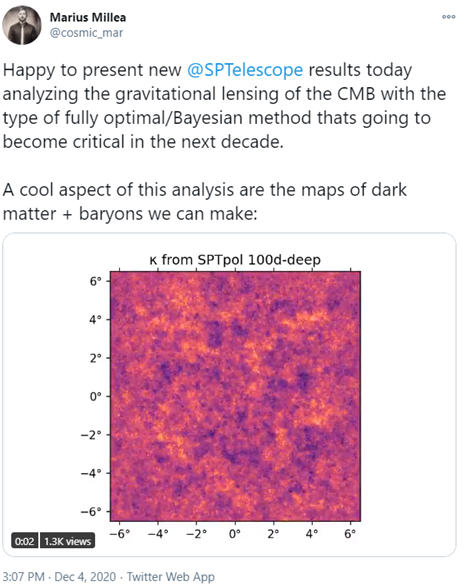Visit the @SPTelescope mention link
The image size is (466, 585).
245,70
